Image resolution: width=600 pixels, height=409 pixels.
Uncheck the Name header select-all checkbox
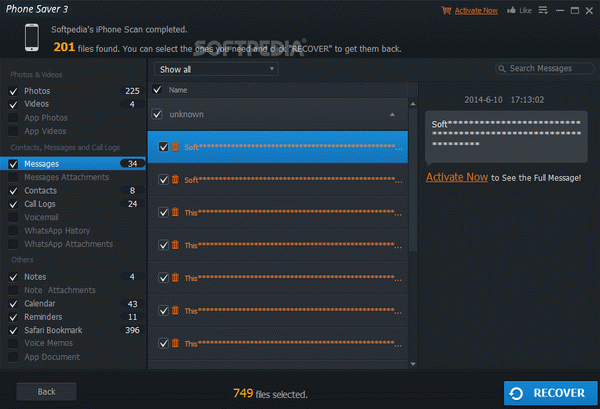coord(157,90)
